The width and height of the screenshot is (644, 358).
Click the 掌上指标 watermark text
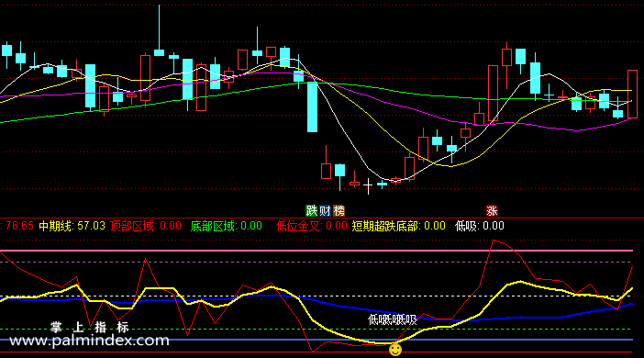90,327
